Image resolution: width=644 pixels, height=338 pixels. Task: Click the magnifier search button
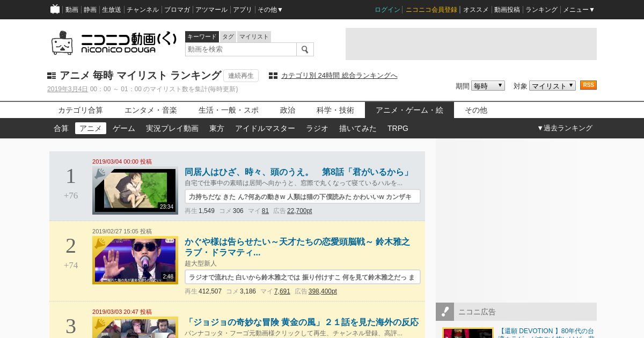[x=305, y=49]
